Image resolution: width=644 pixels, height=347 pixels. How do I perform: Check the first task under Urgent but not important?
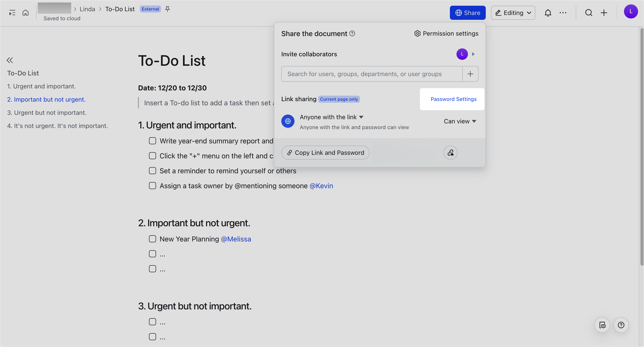click(153, 322)
